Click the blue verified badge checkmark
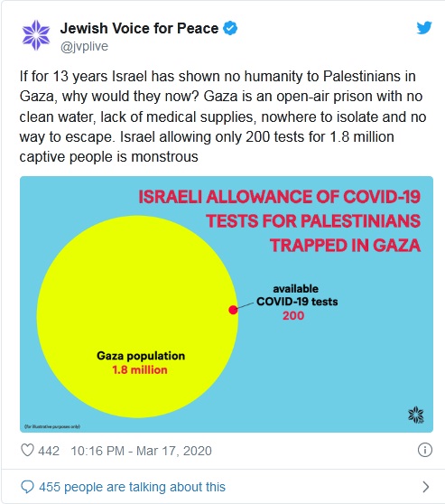The width and height of the screenshot is (445, 504). [230, 28]
